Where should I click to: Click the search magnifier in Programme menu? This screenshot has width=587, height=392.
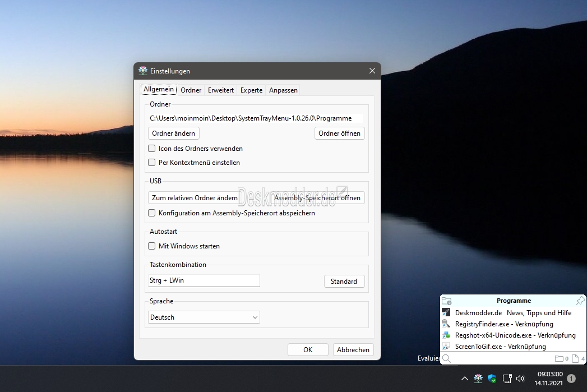point(446,359)
